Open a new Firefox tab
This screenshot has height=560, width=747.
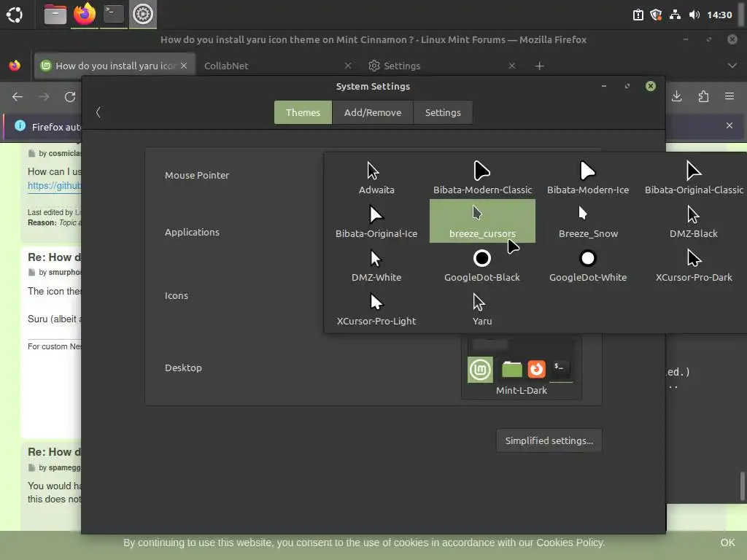pos(539,66)
